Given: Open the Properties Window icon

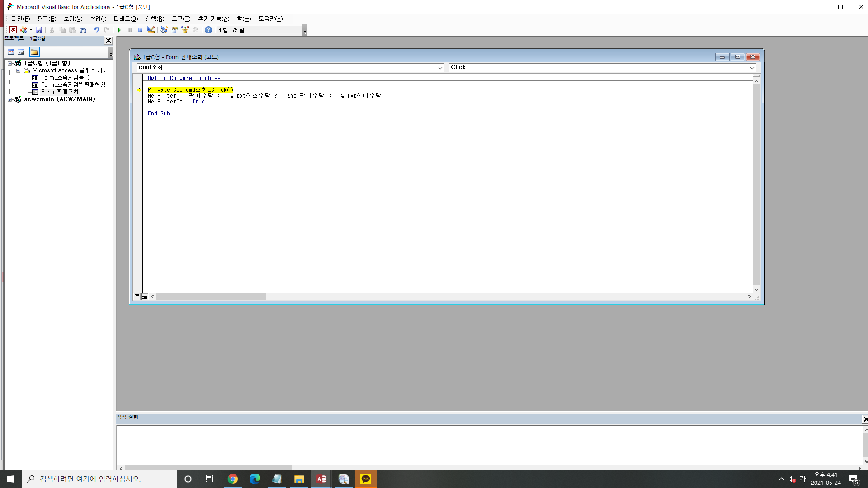Looking at the screenshot, I should click(175, 30).
